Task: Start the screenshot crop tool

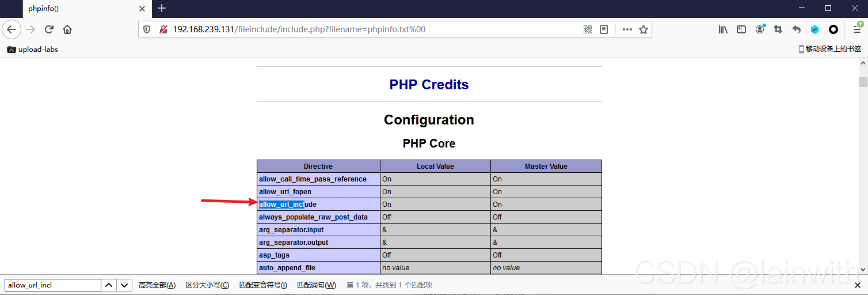Action: coord(778,29)
